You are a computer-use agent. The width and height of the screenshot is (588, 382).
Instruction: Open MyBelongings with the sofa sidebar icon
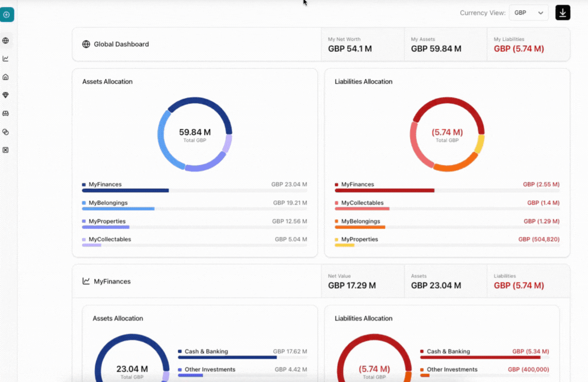pyautogui.click(x=7, y=113)
